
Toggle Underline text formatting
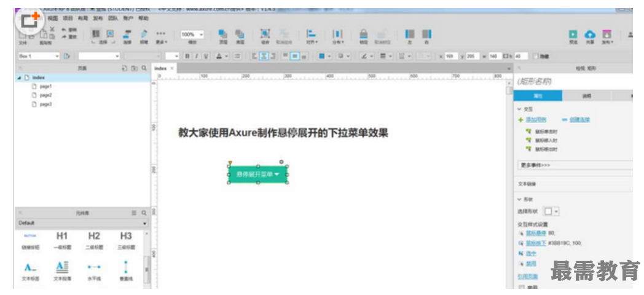click(206, 56)
